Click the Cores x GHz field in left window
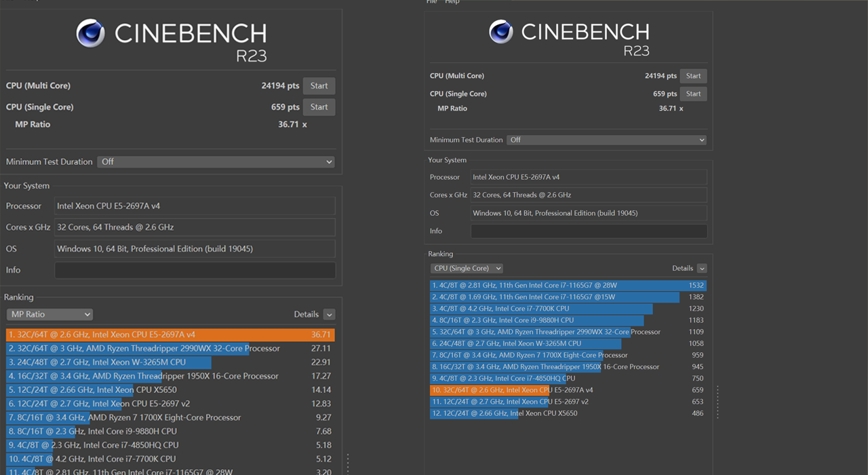868x475 pixels. 195,227
